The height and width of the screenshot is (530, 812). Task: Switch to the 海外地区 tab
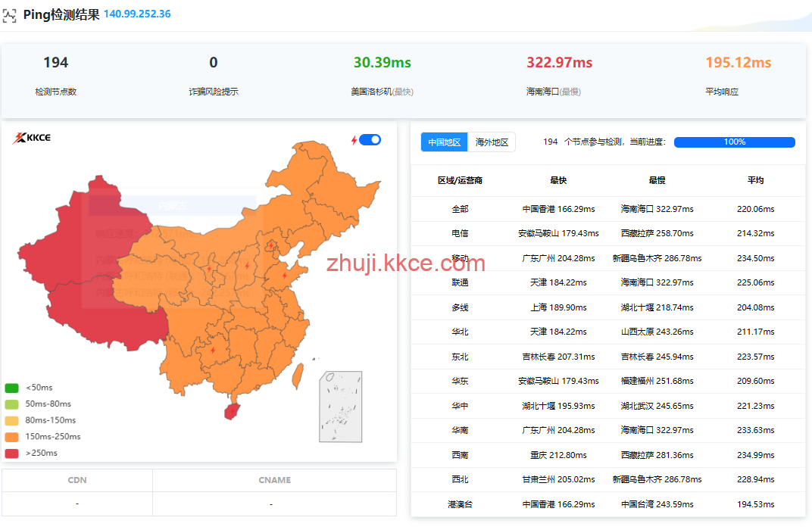[x=492, y=142]
